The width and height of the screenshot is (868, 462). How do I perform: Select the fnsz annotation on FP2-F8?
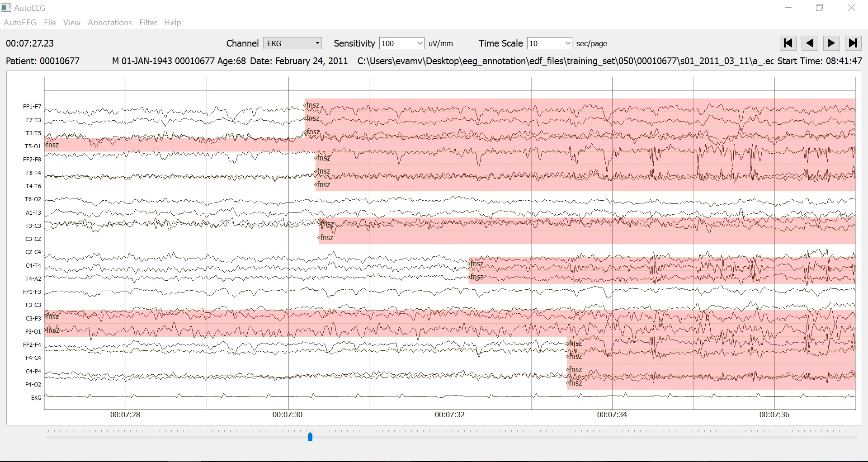tap(322, 158)
